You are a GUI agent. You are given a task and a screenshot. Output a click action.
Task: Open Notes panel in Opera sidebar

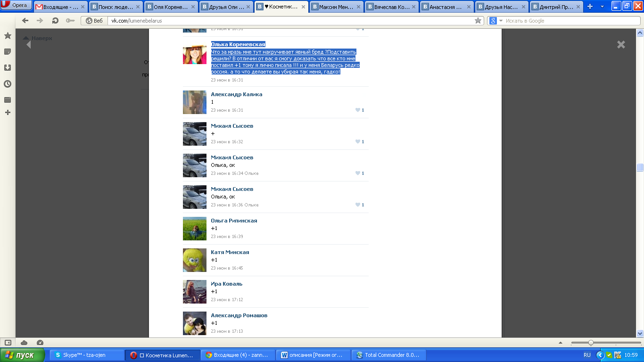point(8,51)
